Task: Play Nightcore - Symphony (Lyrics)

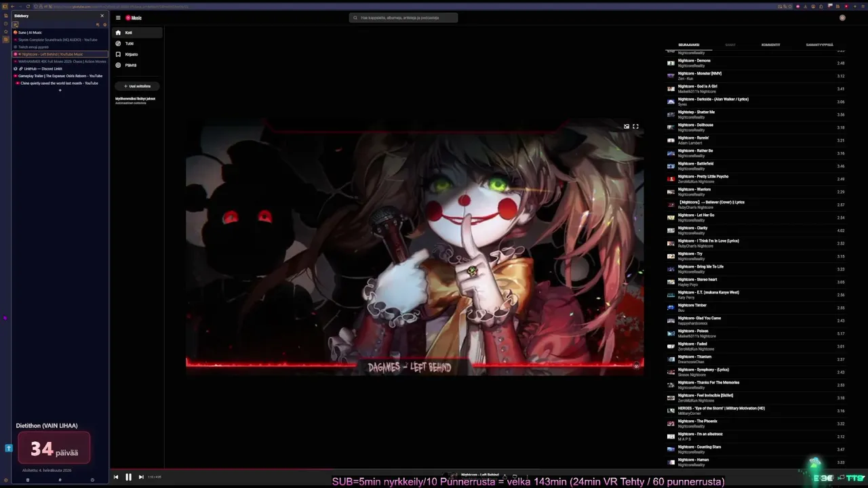Action: coord(756,372)
